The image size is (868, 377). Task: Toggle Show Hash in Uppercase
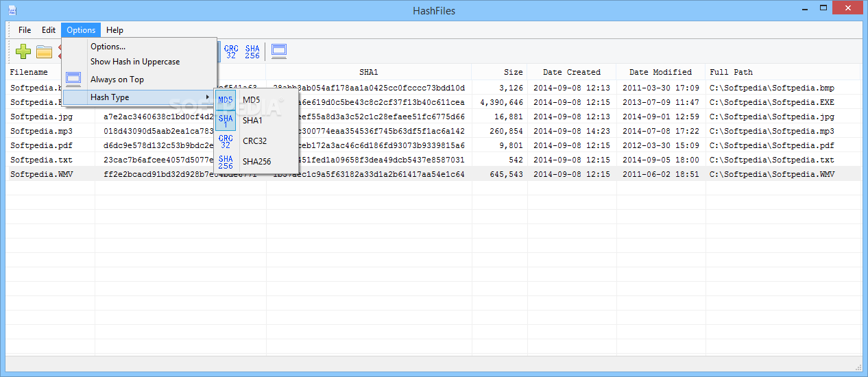(140, 62)
